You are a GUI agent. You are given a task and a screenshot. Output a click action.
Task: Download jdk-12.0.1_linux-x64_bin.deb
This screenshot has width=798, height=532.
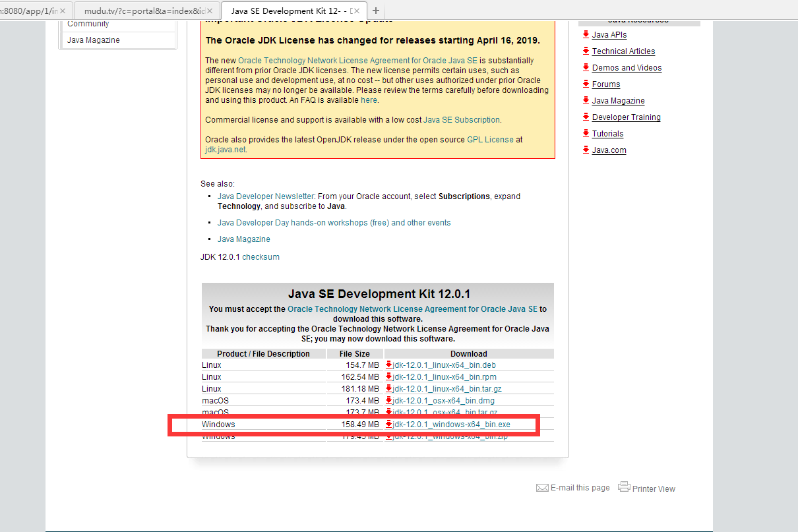pyautogui.click(x=445, y=365)
